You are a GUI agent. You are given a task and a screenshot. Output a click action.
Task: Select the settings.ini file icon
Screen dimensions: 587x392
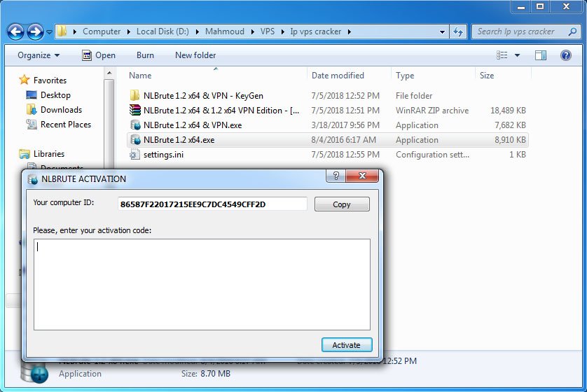coord(134,155)
